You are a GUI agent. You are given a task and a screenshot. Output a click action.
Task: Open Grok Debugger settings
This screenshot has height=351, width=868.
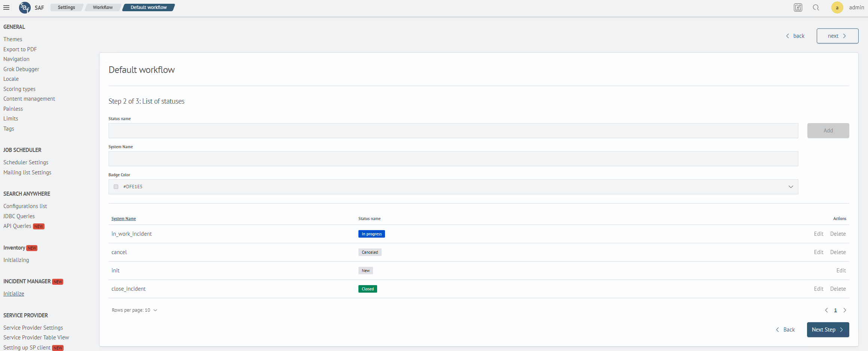(21, 69)
